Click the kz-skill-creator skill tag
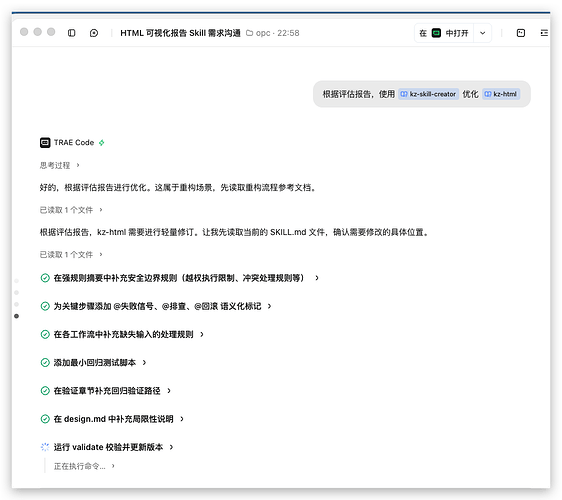 tap(428, 94)
